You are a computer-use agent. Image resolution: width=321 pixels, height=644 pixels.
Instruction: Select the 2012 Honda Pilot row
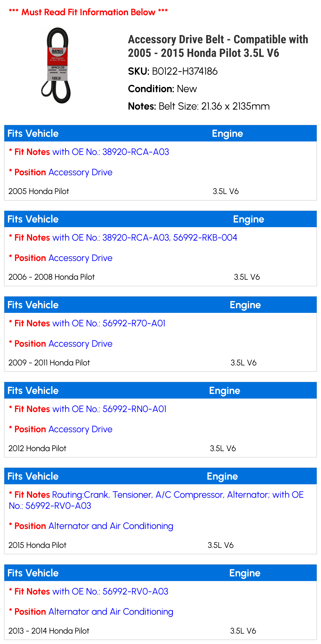click(x=160, y=449)
